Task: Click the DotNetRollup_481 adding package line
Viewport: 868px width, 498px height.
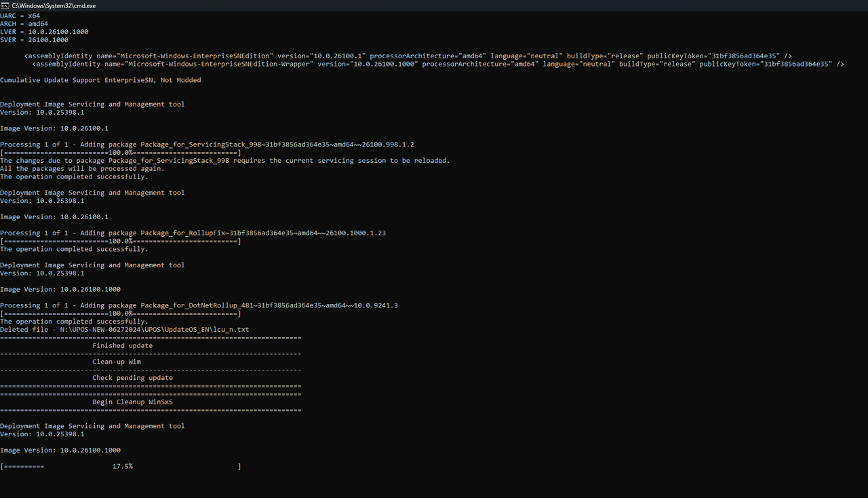Action: pos(199,305)
